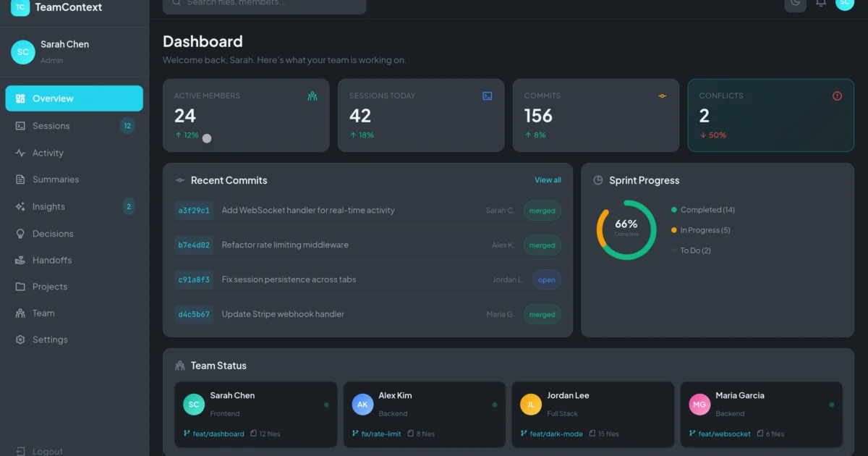Click the Sprint Progress pie chart icon
This screenshot has width=868, height=456.
[598, 180]
